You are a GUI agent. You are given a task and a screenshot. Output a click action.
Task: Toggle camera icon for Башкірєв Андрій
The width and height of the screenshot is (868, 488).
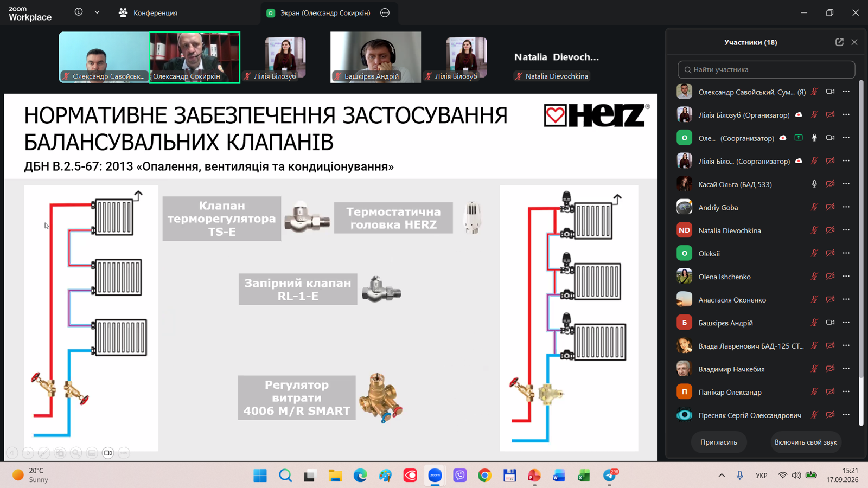[x=830, y=323]
